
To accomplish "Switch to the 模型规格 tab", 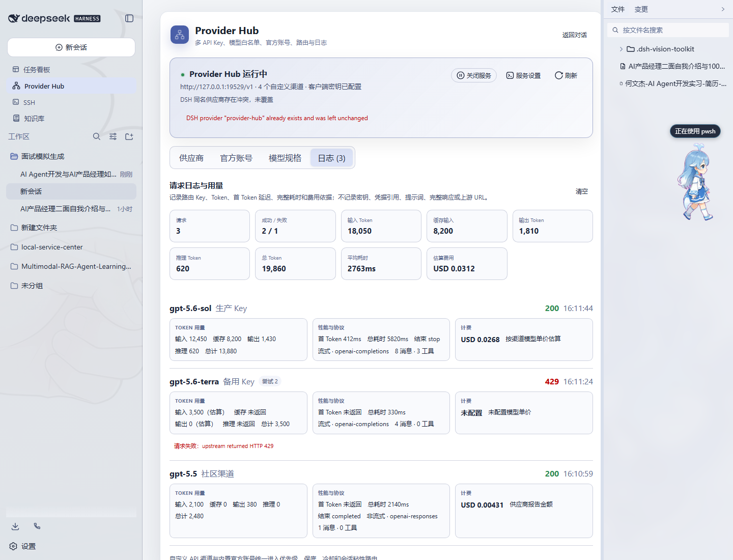I will (285, 158).
